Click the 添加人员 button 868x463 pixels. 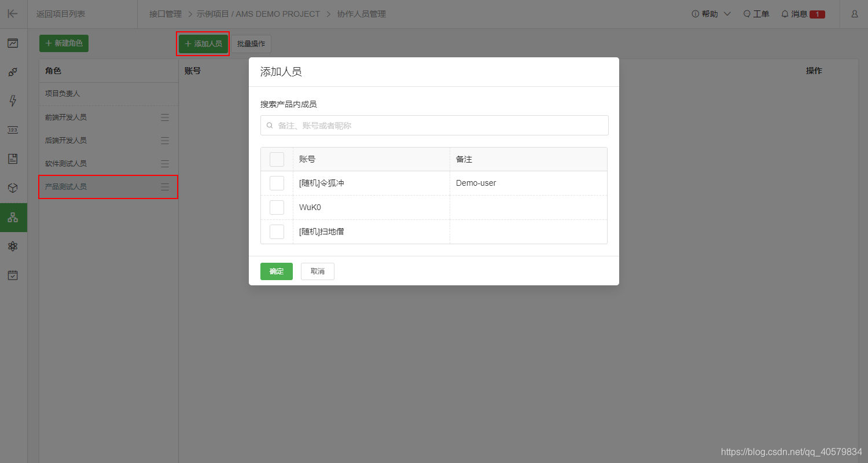coord(203,44)
